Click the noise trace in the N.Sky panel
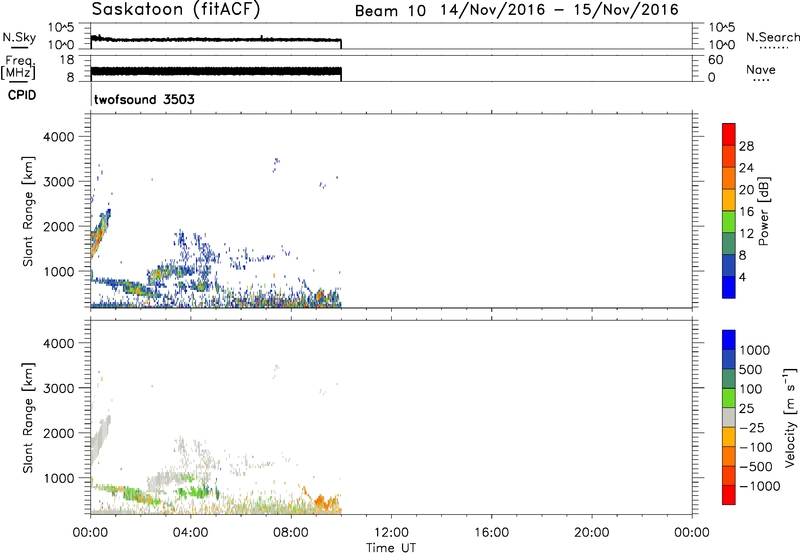The width and height of the screenshot is (800, 554). point(216,39)
